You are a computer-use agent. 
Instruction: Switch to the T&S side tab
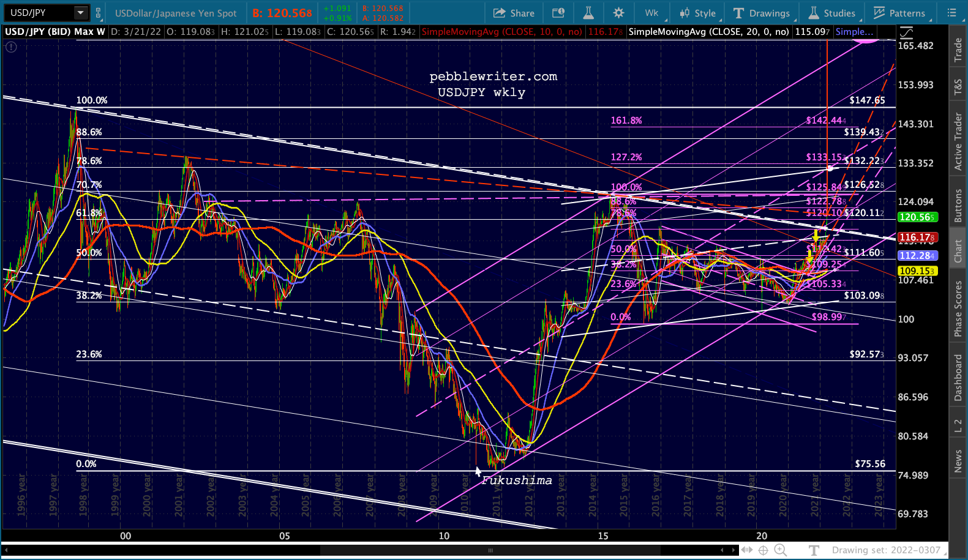pyautogui.click(x=958, y=88)
